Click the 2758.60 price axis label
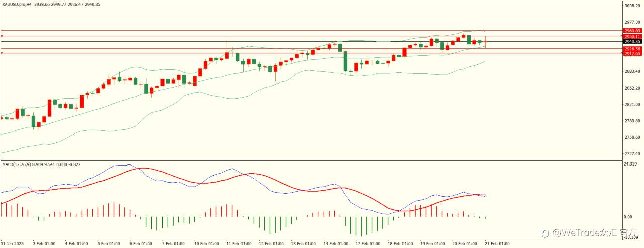Image resolution: width=644 pixels, height=248 pixels. (x=632, y=137)
